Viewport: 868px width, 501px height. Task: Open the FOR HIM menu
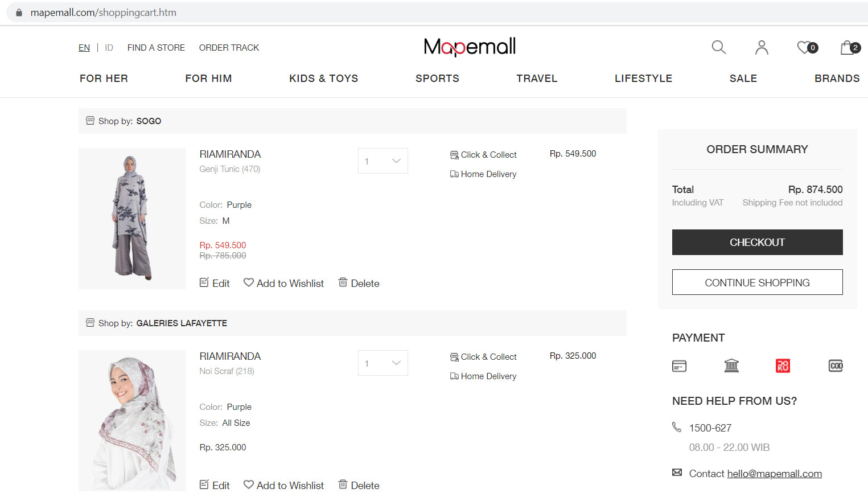point(208,79)
